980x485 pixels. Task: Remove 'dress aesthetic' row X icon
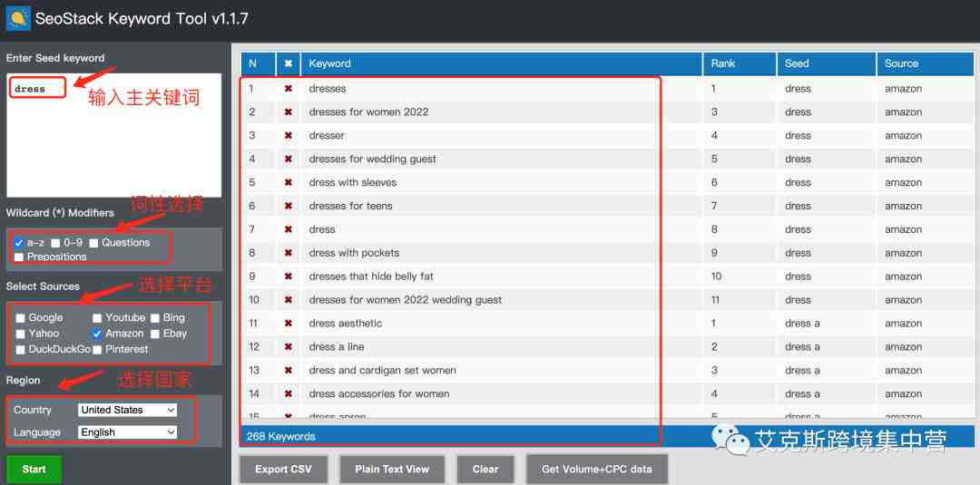tap(289, 324)
